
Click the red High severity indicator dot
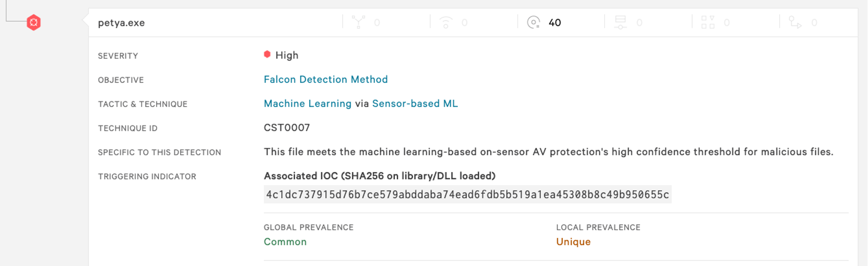267,55
